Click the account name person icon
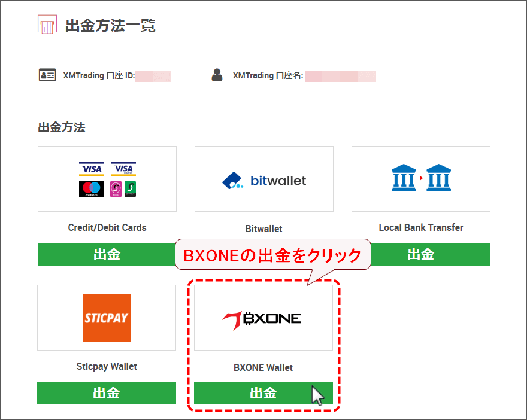The width and height of the screenshot is (527, 420). [x=217, y=75]
